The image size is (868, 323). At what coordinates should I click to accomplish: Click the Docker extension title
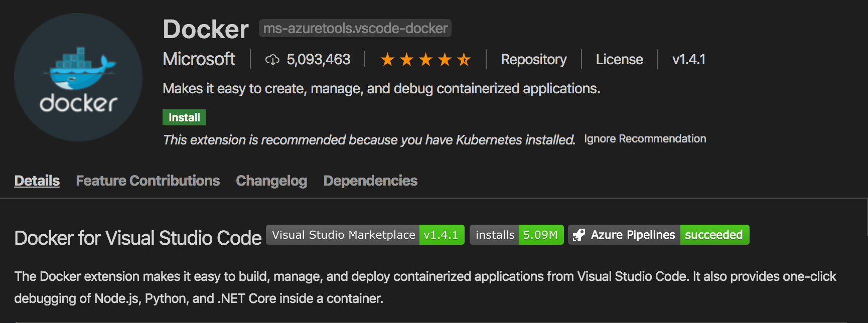(x=206, y=29)
